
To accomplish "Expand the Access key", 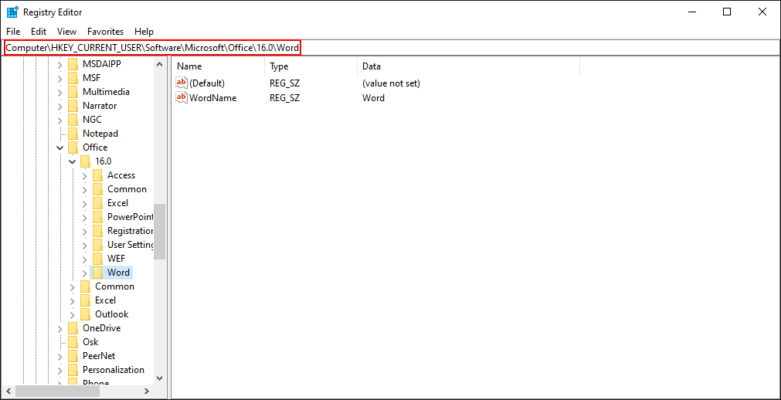I will tap(85, 175).
